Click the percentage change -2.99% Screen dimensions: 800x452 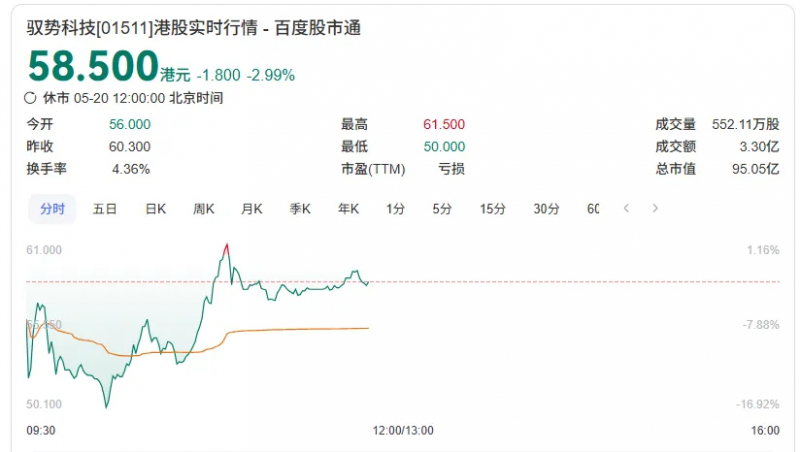coord(271,75)
